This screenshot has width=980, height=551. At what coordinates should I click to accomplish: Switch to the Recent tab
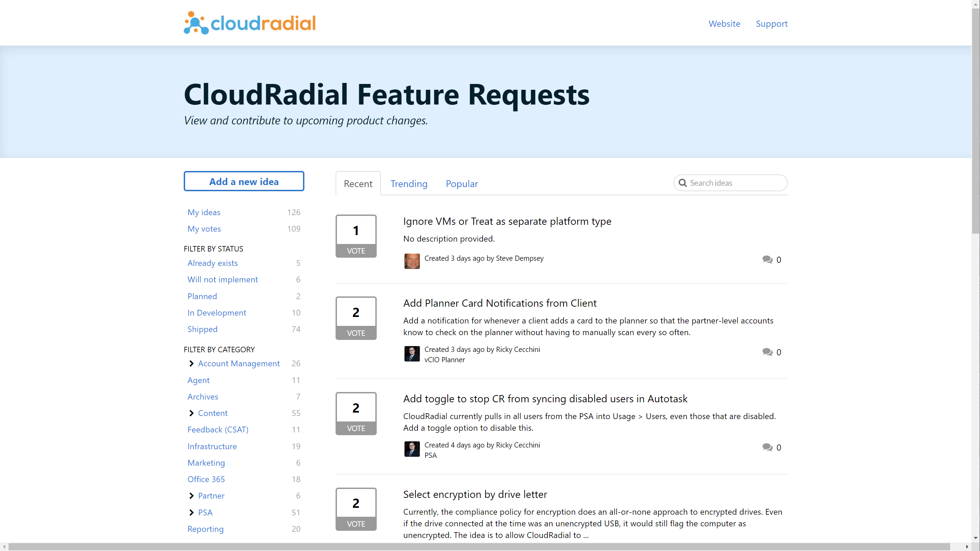(358, 184)
